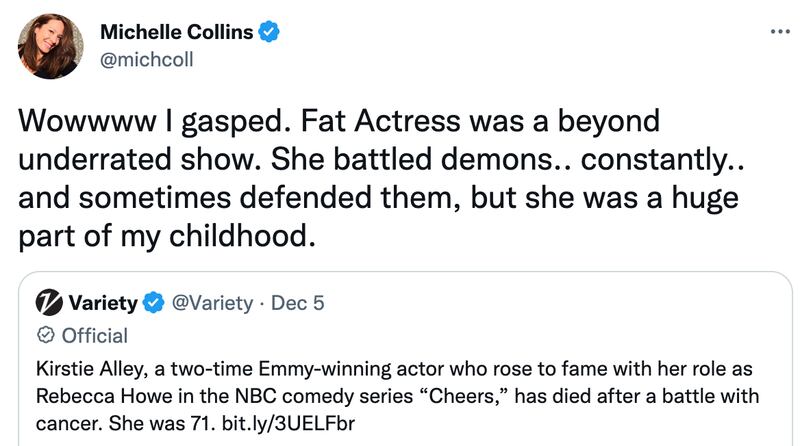
Task: Open the bit.ly/3UELFbr link
Action: click(288, 424)
